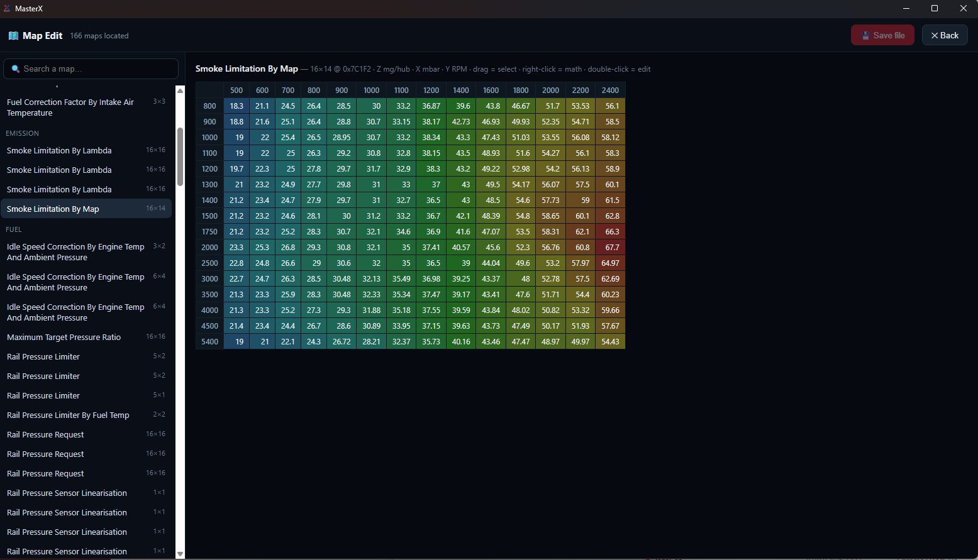Screen dimensions: 978x560
Task: Select cell with value 64.97
Action: click(610, 263)
